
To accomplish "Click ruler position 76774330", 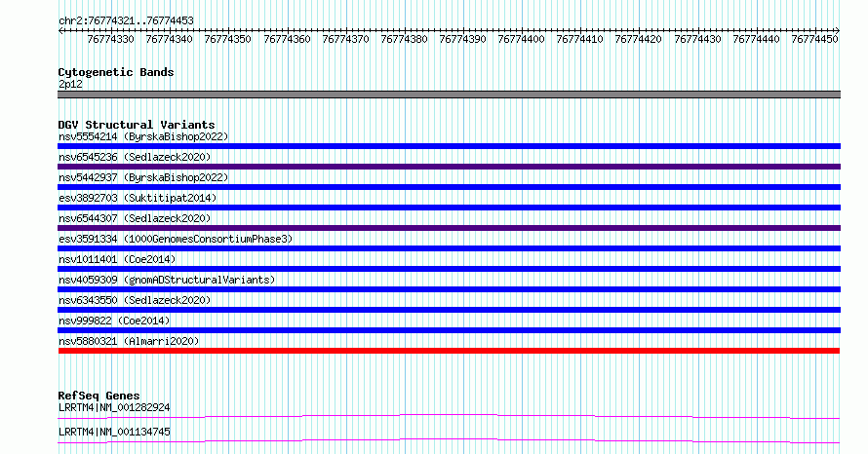I will [111, 39].
